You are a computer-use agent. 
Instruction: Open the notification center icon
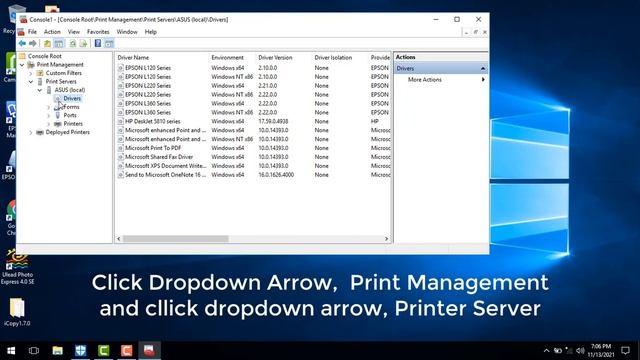[625, 351]
